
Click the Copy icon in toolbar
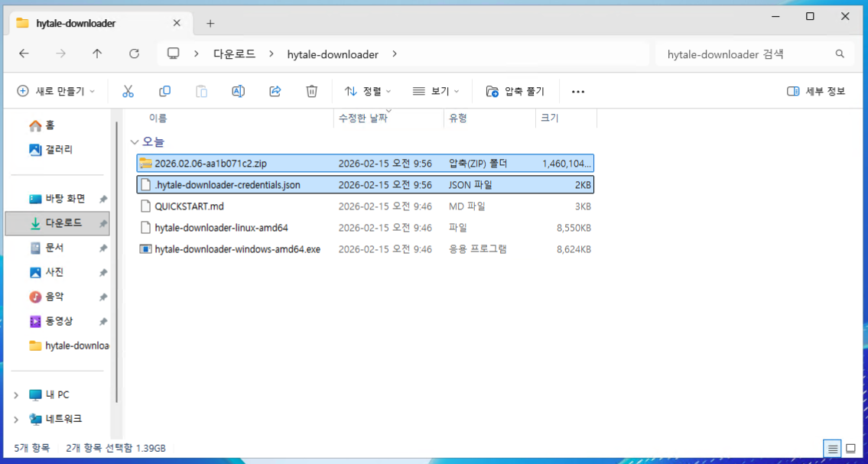click(164, 91)
